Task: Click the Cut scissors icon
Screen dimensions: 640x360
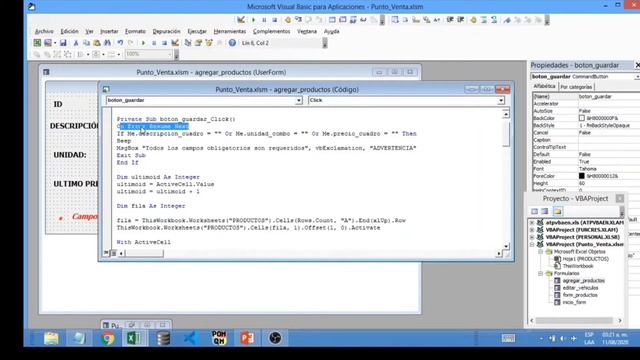Action: tap(76, 43)
